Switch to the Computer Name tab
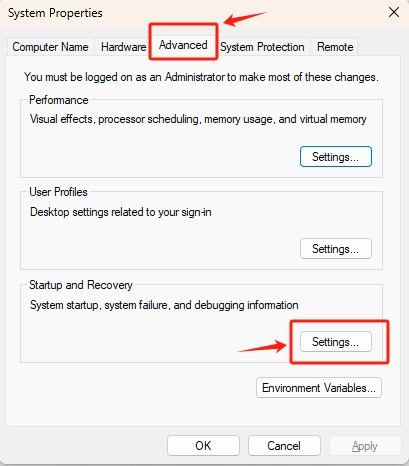Viewport: 409px width, 466px height. pos(51,47)
